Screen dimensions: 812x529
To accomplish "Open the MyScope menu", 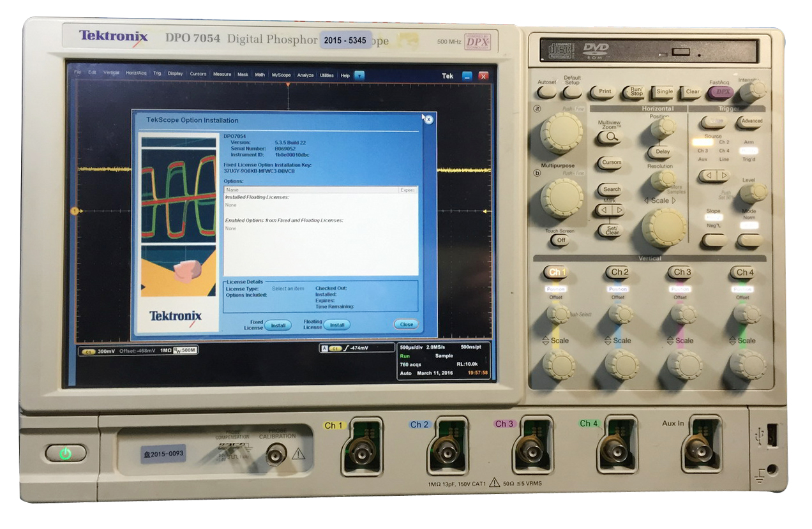I will [x=281, y=75].
